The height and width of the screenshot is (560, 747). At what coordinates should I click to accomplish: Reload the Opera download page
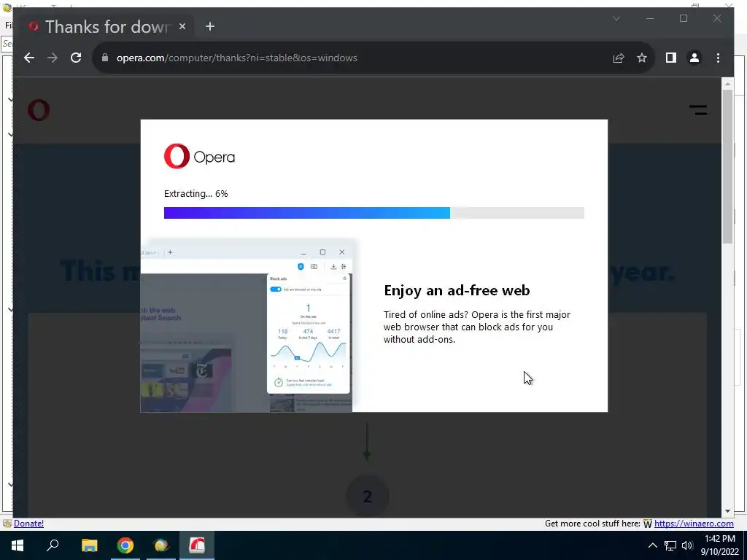(x=76, y=58)
